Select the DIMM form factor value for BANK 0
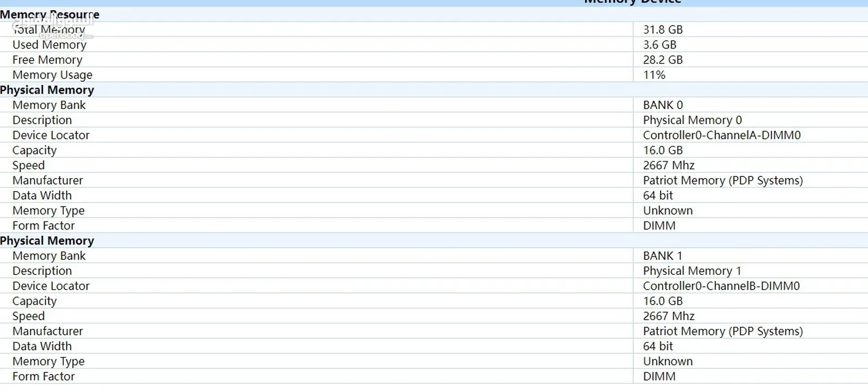868x392 pixels. point(659,226)
